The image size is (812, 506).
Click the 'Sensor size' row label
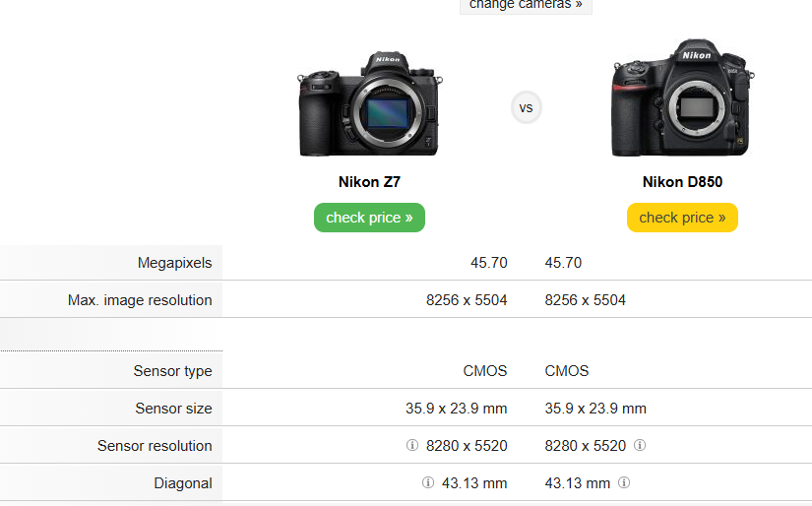coord(173,409)
